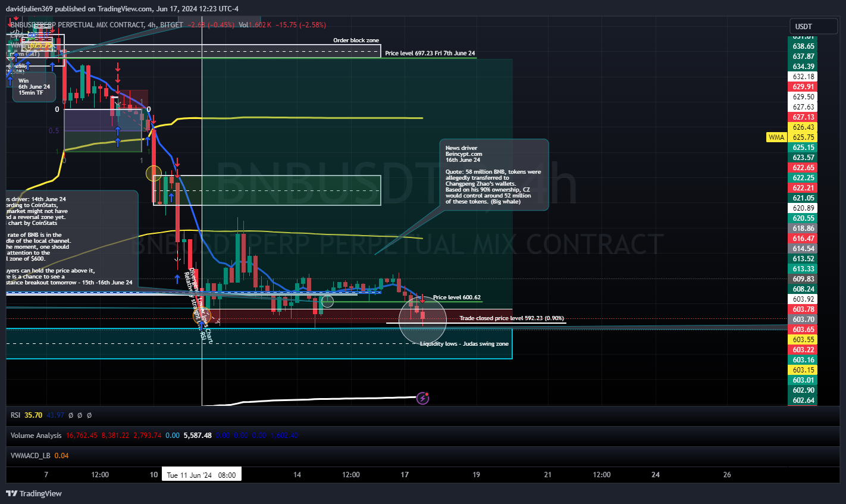The image size is (846, 504).
Task: Click the 'Win 6th June 24' callout note
Action: (34, 87)
